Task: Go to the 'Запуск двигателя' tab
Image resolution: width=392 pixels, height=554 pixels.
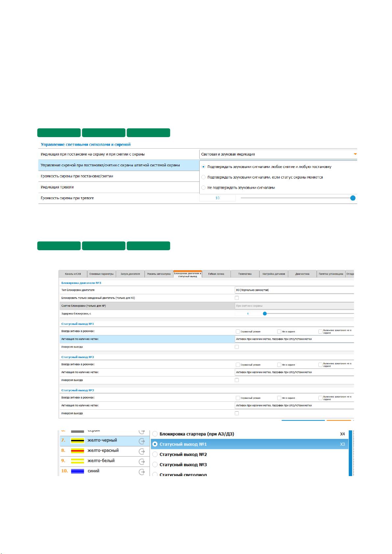Action: point(130,274)
